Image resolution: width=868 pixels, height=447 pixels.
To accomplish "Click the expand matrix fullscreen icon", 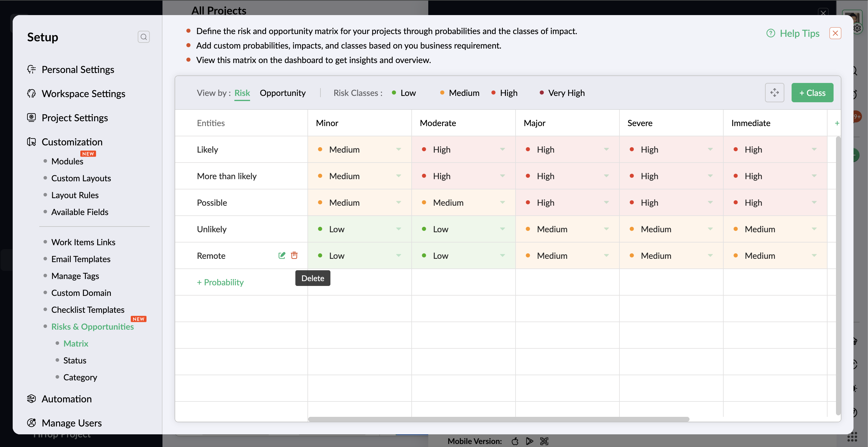I will tap(774, 93).
